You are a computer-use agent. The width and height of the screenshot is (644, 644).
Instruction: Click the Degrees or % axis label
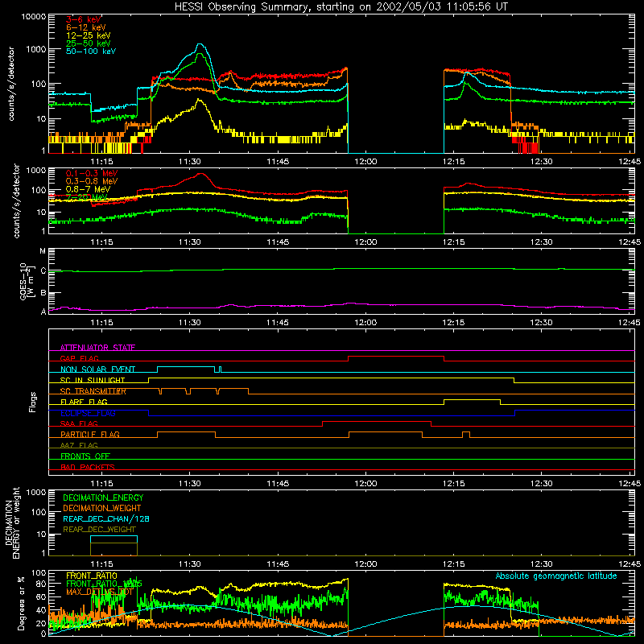(x=21, y=603)
